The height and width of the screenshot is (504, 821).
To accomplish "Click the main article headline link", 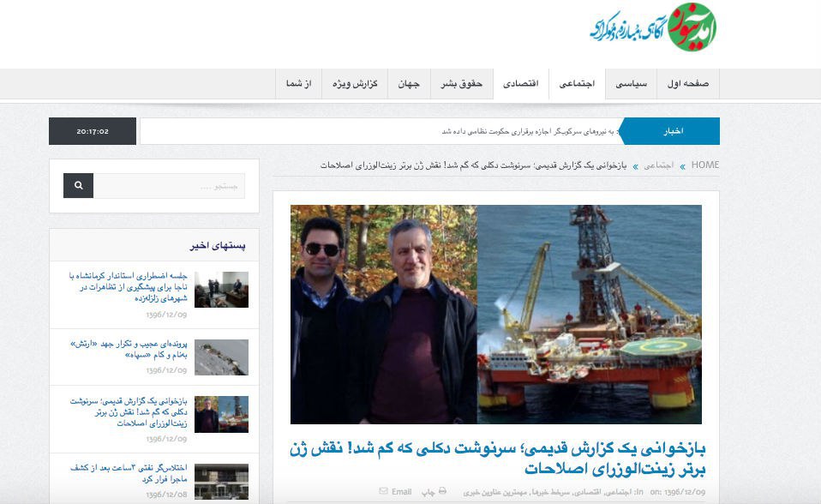I will pyautogui.click(x=497, y=459).
